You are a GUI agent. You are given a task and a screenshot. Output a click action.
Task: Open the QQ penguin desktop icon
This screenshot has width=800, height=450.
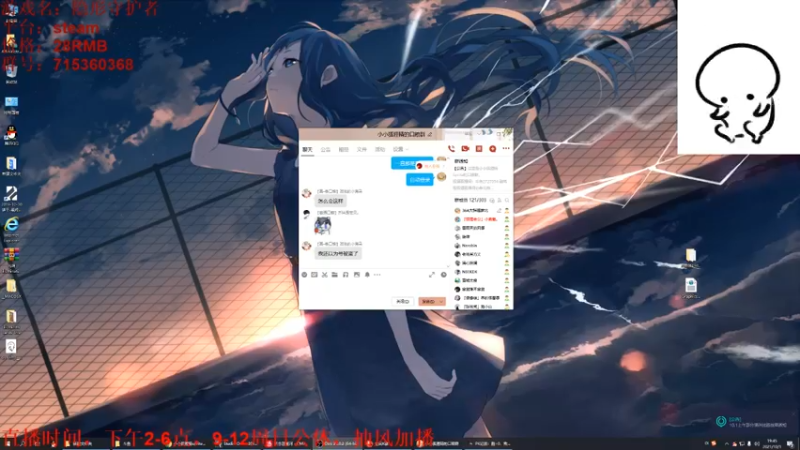(x=11, y=134)
